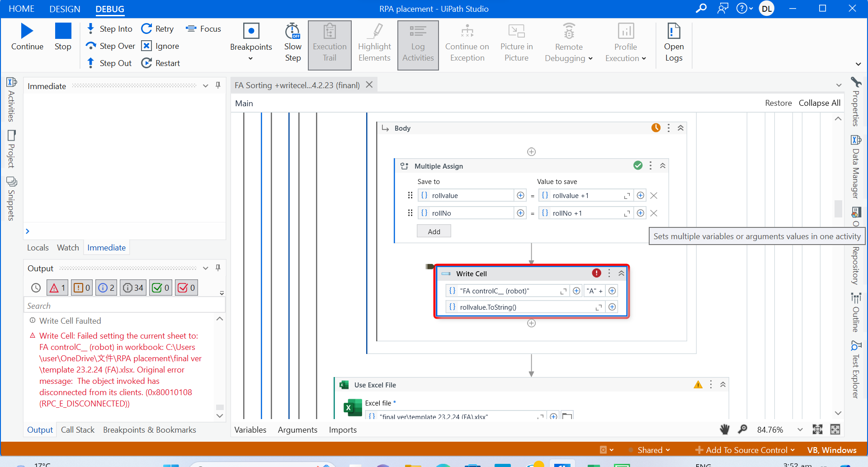This screenshot has width=868, height=467.
Task: Switch to the Call Stack tab
Action: pos(77,429)
